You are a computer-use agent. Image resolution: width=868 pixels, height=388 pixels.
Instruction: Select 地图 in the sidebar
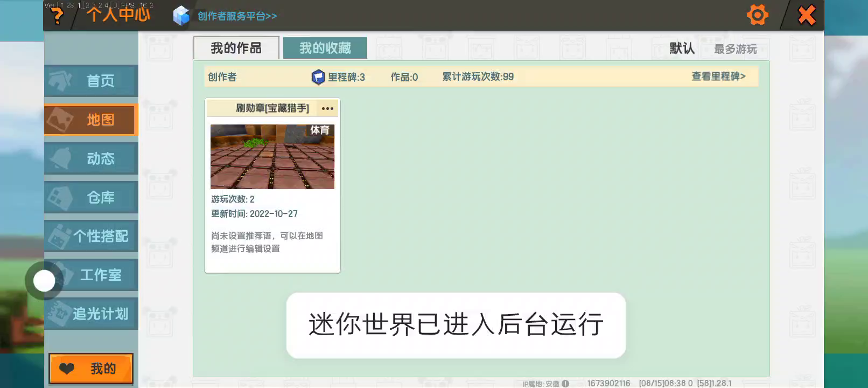pos(91,120)
